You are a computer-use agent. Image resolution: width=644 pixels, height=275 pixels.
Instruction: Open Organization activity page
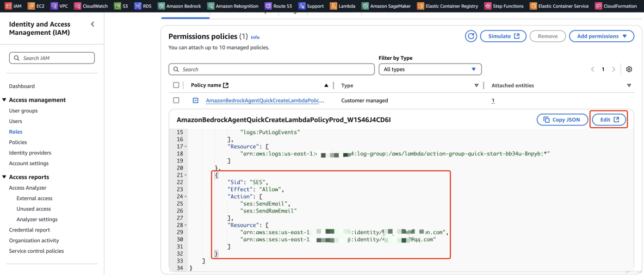pos(34,241)
